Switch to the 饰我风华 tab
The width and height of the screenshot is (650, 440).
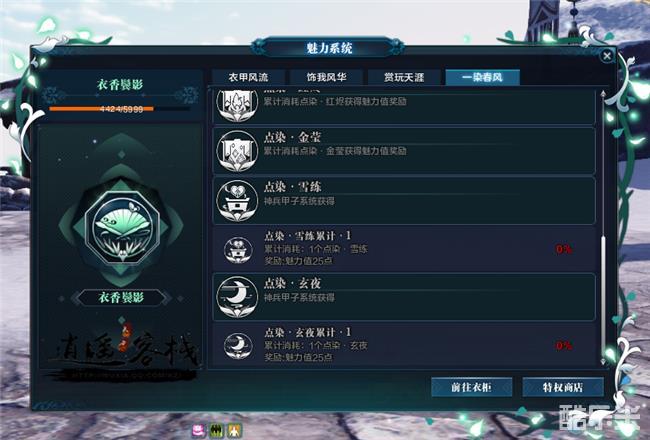tap(326, 78)
